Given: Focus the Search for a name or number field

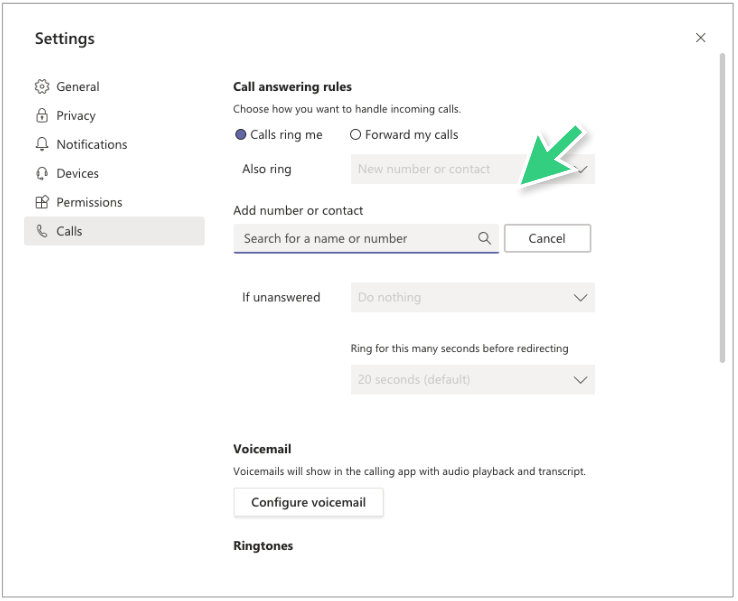Looking at the screenshot, I should click(366, 239).
